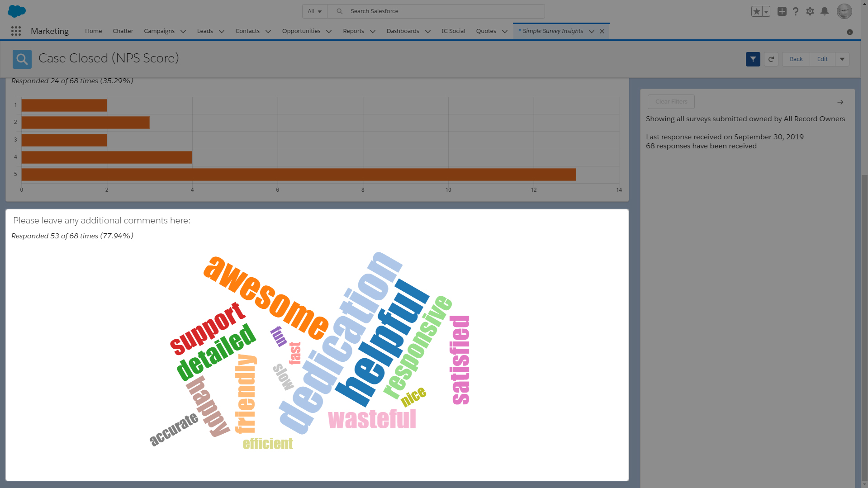
Task: Open the IC Social tab
Action: point(453,31)
